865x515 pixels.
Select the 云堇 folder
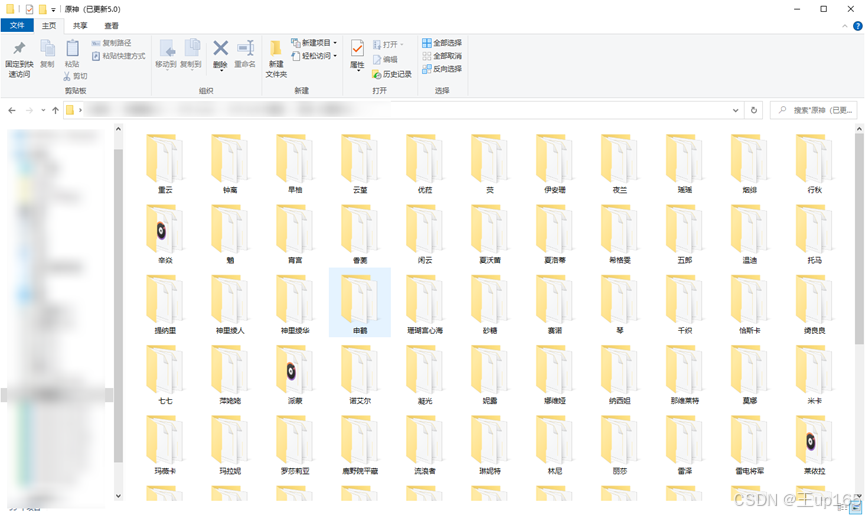pos(360,163)
